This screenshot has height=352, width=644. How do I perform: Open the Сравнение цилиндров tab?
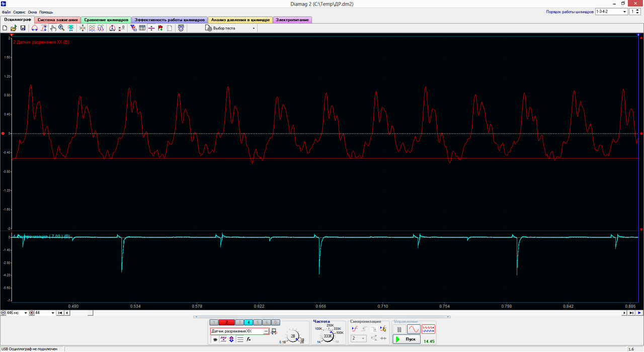[x=106, y=20]
